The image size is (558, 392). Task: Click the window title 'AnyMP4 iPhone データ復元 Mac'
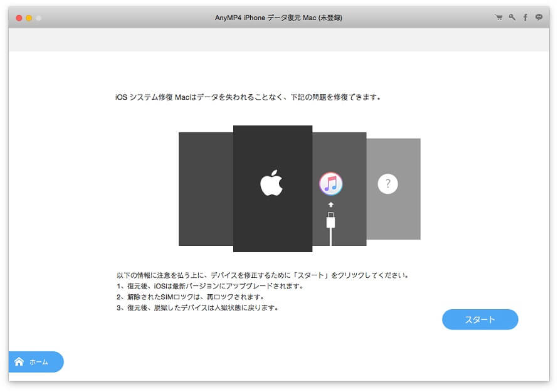[278, 18]
